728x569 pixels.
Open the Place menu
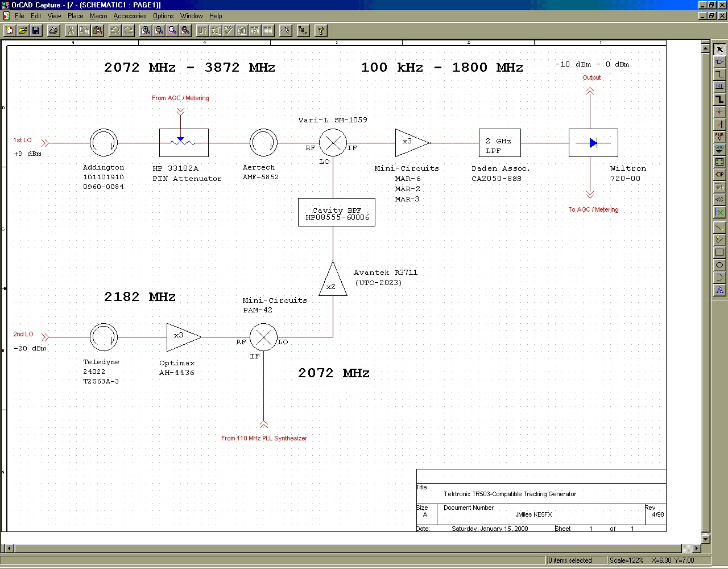click(75, 16)
